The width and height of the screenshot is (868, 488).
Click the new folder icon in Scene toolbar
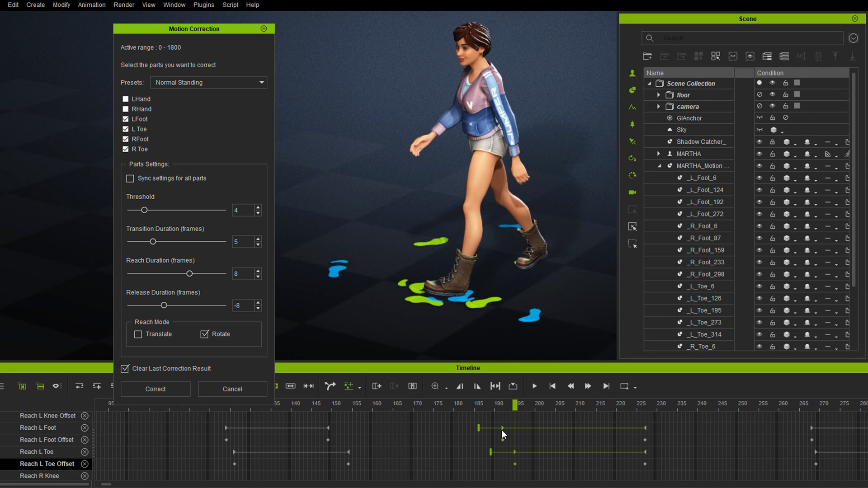647,56
